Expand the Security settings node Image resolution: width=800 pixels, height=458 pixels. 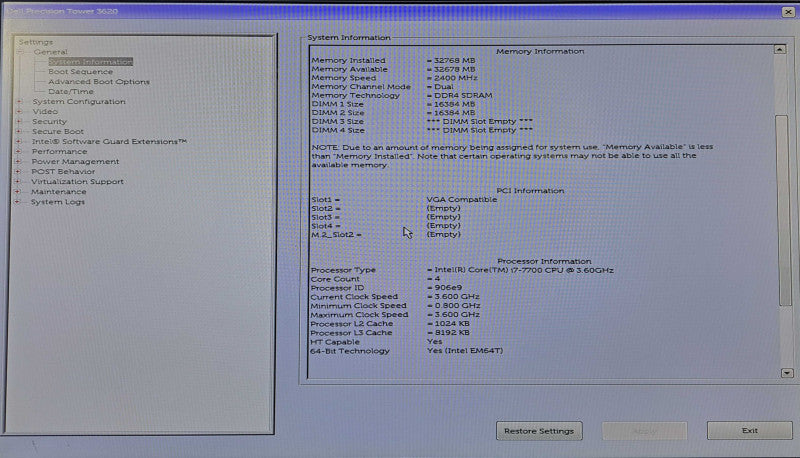[19, 121]
